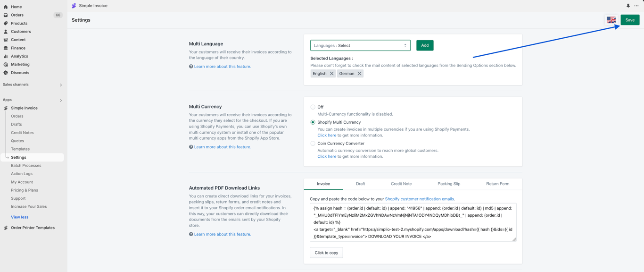
Task: Remove German language tag with X
Action: tap(359, 74)
